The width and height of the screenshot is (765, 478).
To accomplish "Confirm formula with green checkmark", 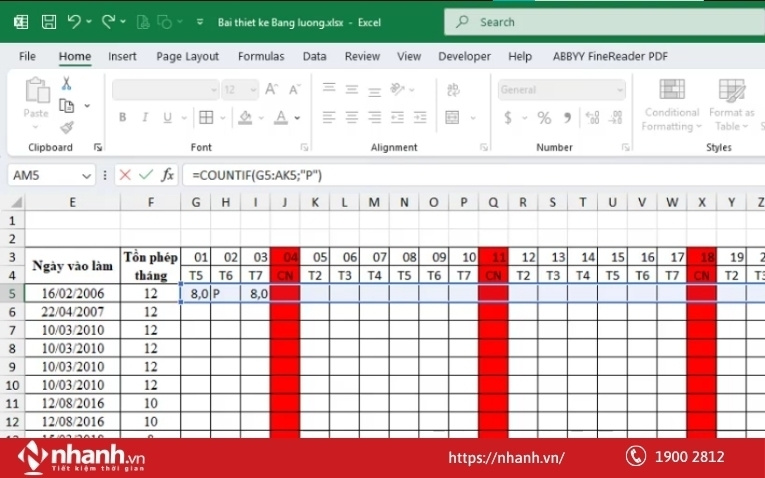I will (x=146, y=175).
